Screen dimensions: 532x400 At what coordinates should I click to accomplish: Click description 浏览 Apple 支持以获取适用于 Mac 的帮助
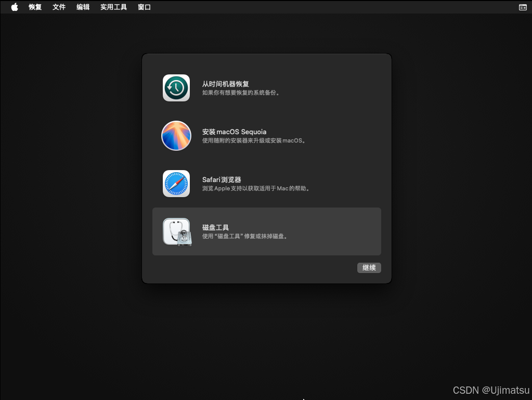(x=256, y=188)
